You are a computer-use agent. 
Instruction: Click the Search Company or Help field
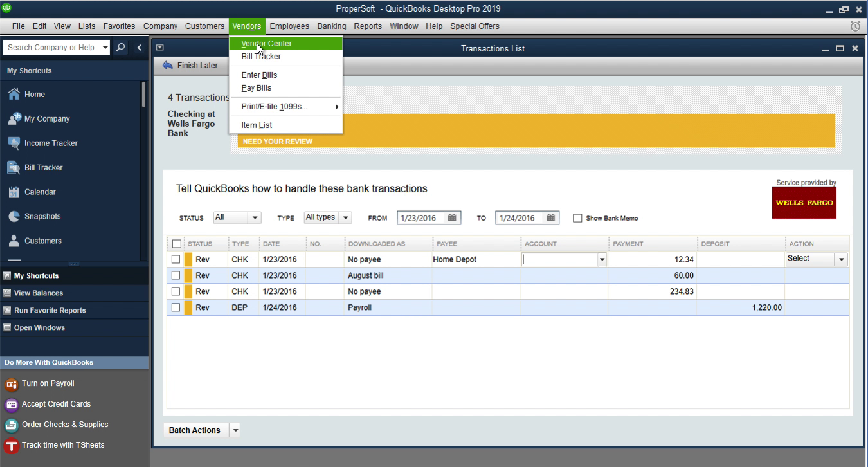click(x=51, y=48)
